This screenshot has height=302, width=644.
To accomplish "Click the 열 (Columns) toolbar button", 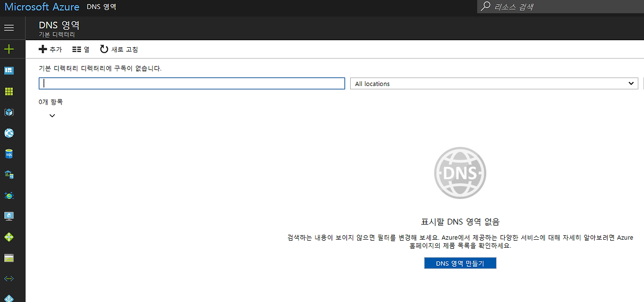I will (x=81, y=49).
